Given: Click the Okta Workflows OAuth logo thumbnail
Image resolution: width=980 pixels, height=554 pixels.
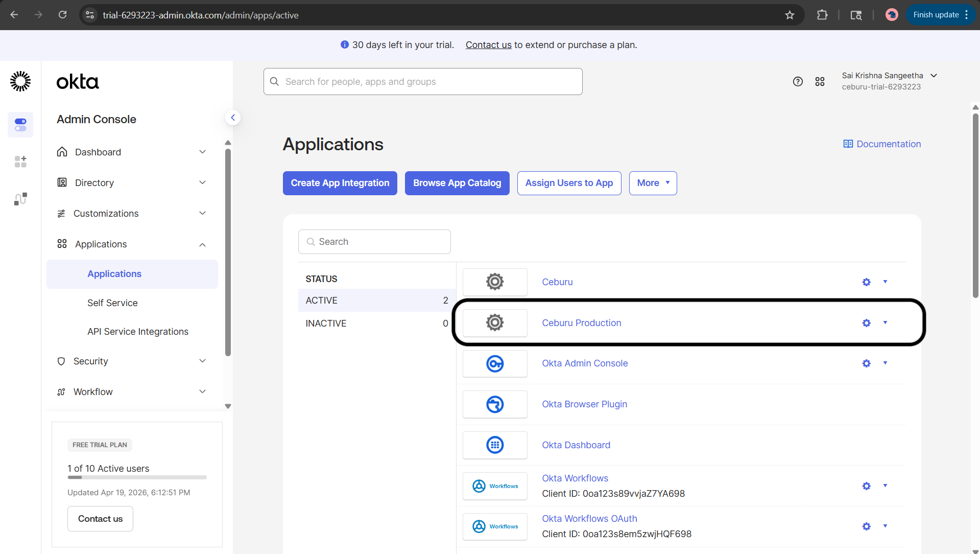Looking at the screenshot, I should (495, 526).
